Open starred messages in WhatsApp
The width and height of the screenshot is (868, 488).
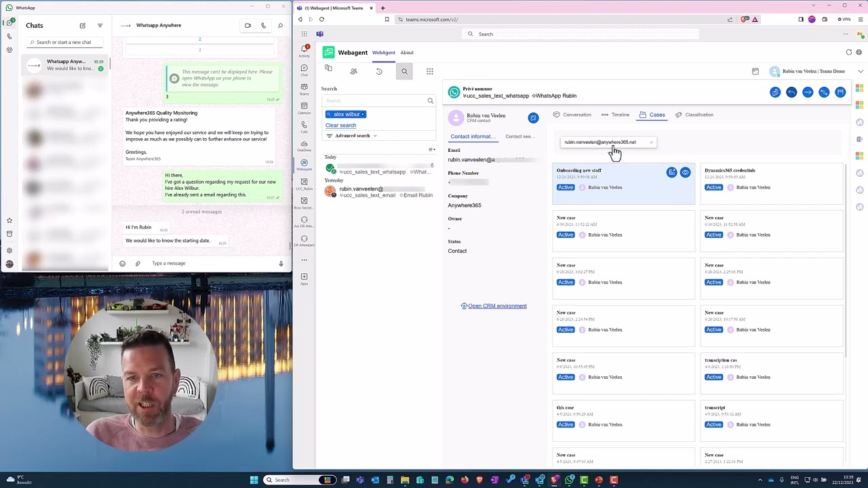pyautogui.click(x=9, y=220)
